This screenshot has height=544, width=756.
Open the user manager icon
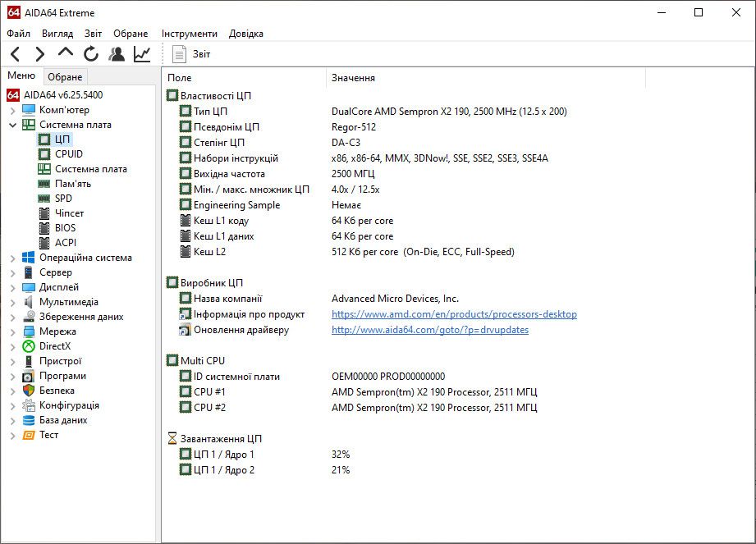coord(117,54)
